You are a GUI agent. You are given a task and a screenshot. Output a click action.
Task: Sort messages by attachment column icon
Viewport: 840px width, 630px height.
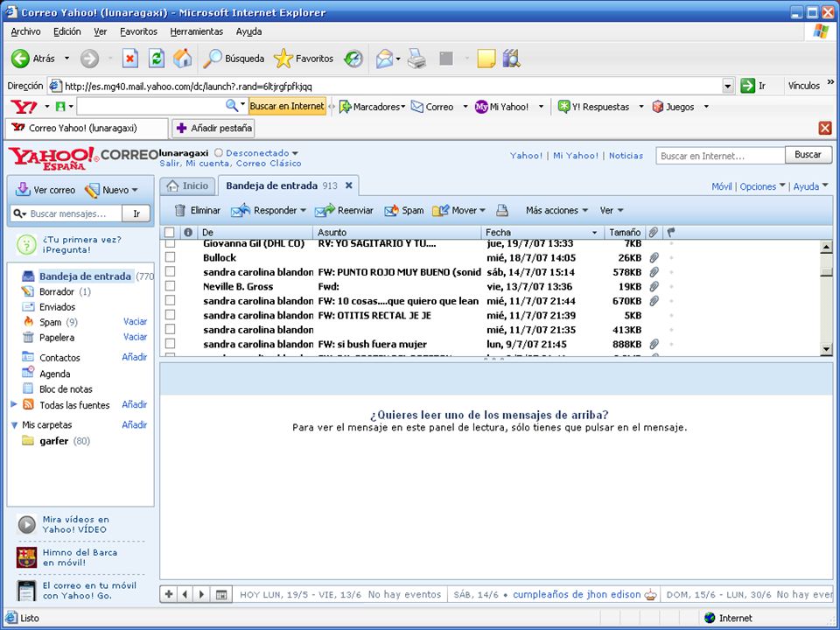click(653, 232)
